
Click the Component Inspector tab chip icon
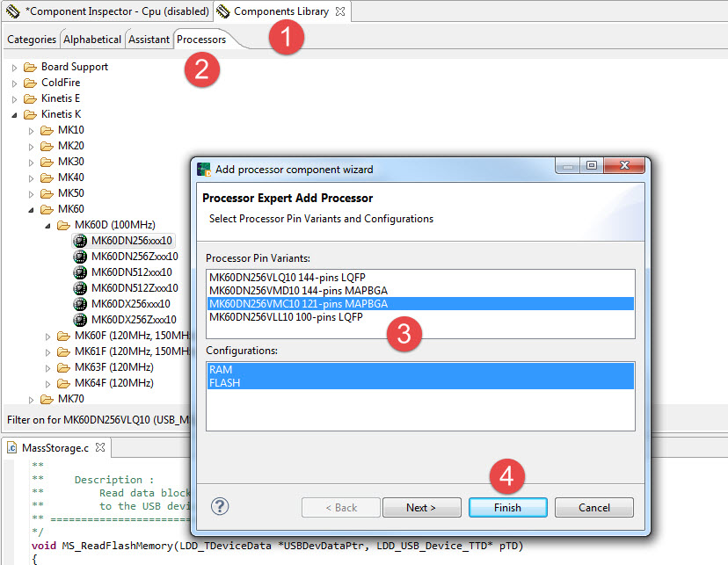pos(13,11)
